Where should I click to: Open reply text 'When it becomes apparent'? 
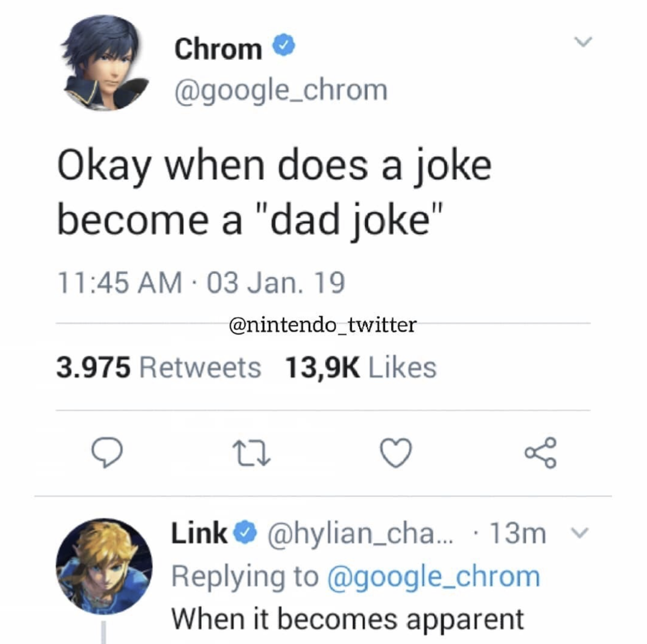click(347, 619)
